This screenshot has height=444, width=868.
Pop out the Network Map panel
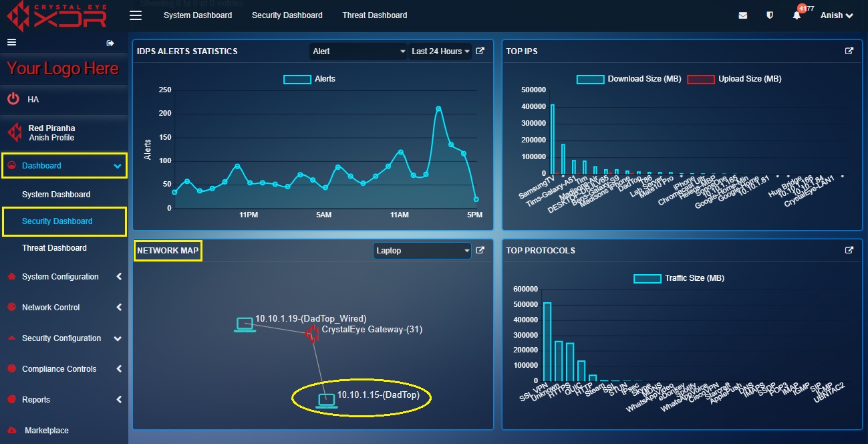480,250
